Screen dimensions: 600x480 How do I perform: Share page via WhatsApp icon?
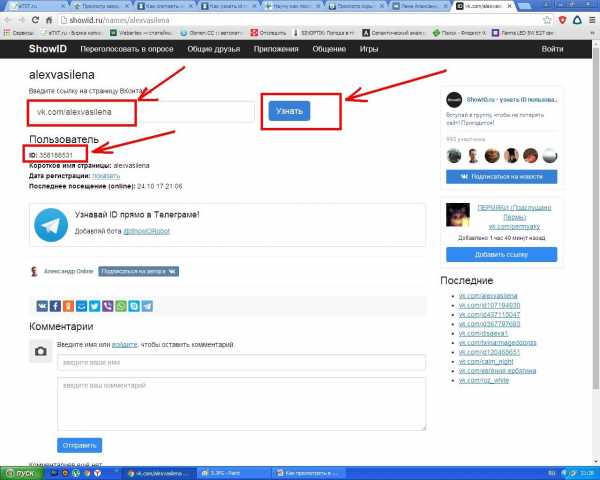pyautogui.click(x=121, y=306)
